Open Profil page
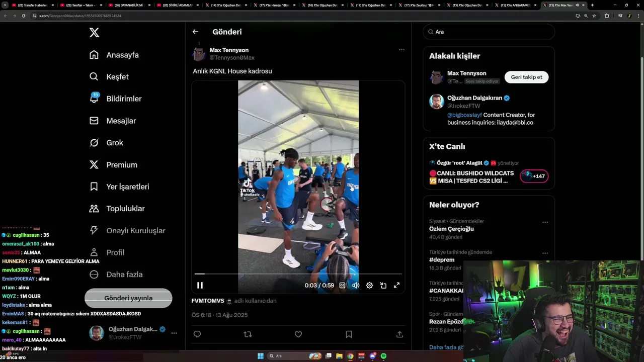Viewport: 644px width, 362px height. click(x=107, y=252)
